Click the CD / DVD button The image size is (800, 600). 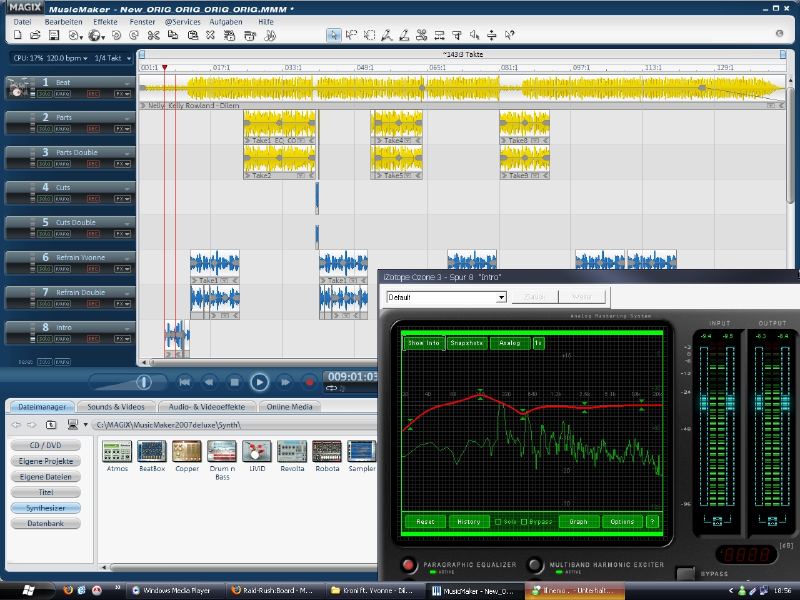45,445
